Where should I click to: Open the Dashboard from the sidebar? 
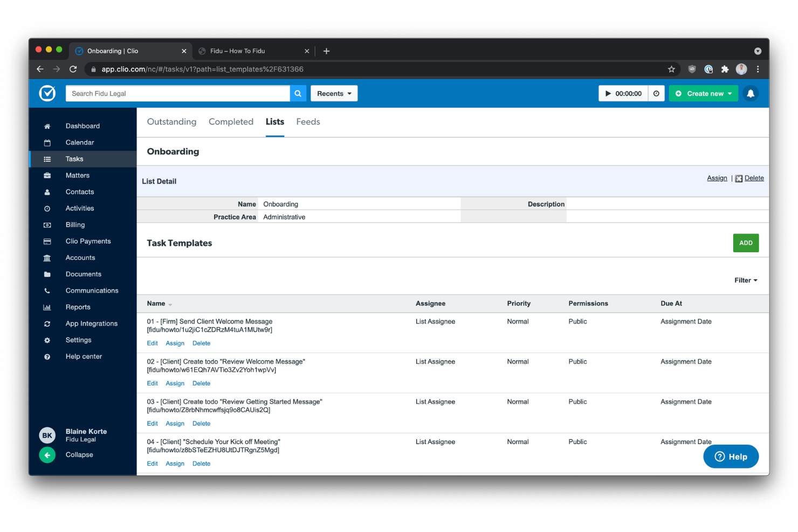pos(82,126)
